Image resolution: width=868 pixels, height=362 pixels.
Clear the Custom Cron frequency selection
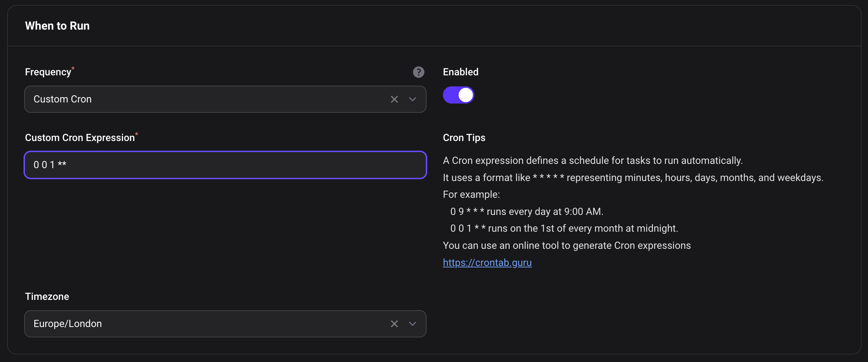point(394,99)
